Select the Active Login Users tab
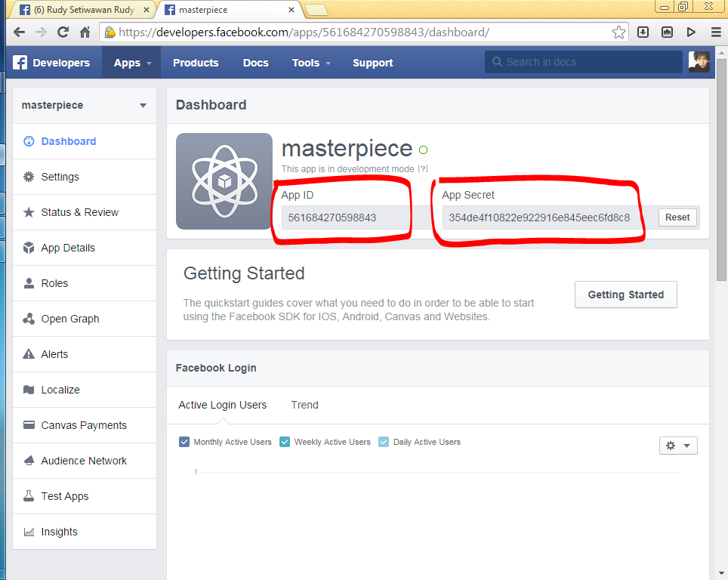The height and width of the screenshot is (580, 728). (x=222, y=405)
